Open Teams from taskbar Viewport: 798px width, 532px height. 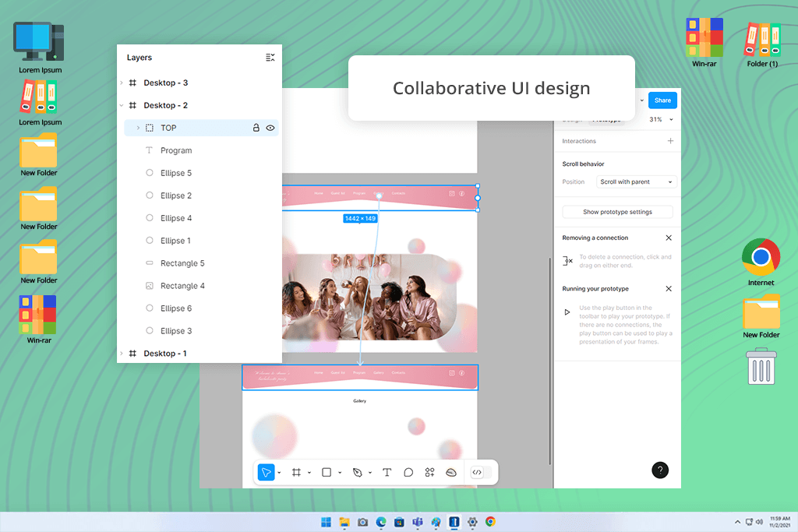pyautogui.click(x=418, y=522)
